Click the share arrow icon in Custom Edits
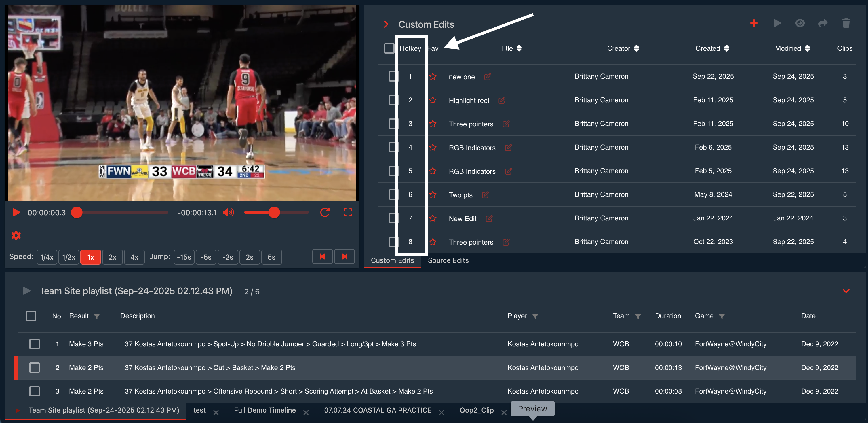 pos(823,23)
